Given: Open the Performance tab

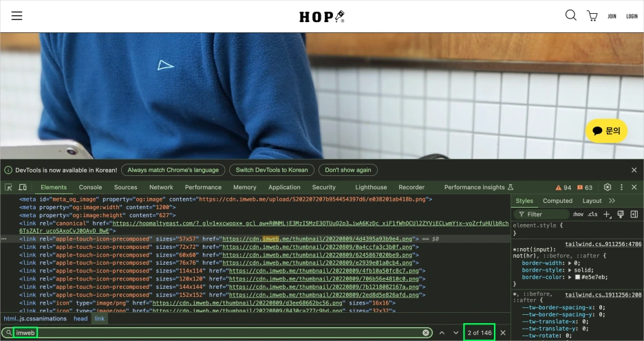Looking at the screenshot, I should point(203,187).
